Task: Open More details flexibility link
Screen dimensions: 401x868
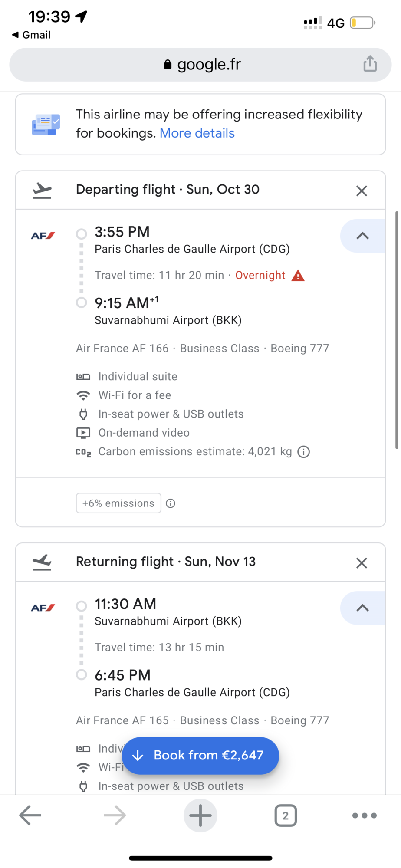Action: click(197, 133)
